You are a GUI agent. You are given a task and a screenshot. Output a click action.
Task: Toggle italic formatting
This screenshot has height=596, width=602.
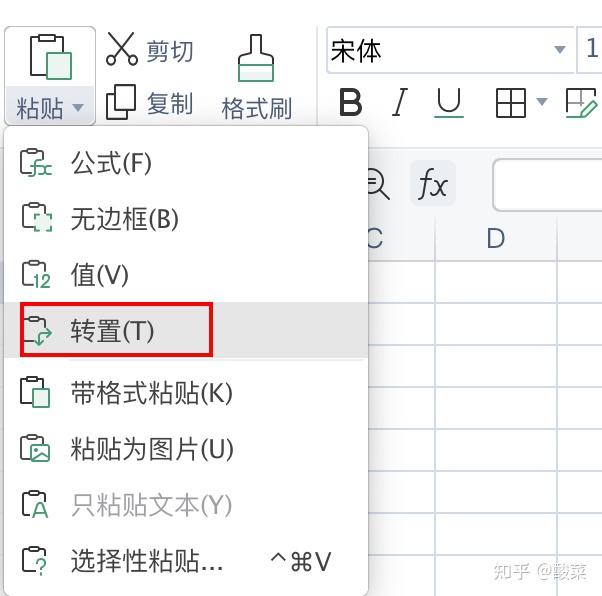click(400, 102)
